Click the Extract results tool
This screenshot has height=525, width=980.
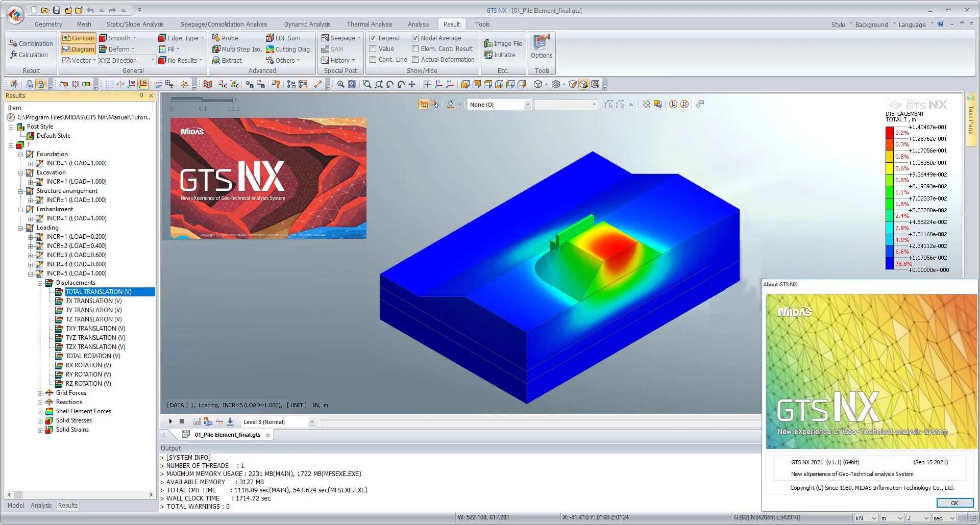(x=227, y=60)
